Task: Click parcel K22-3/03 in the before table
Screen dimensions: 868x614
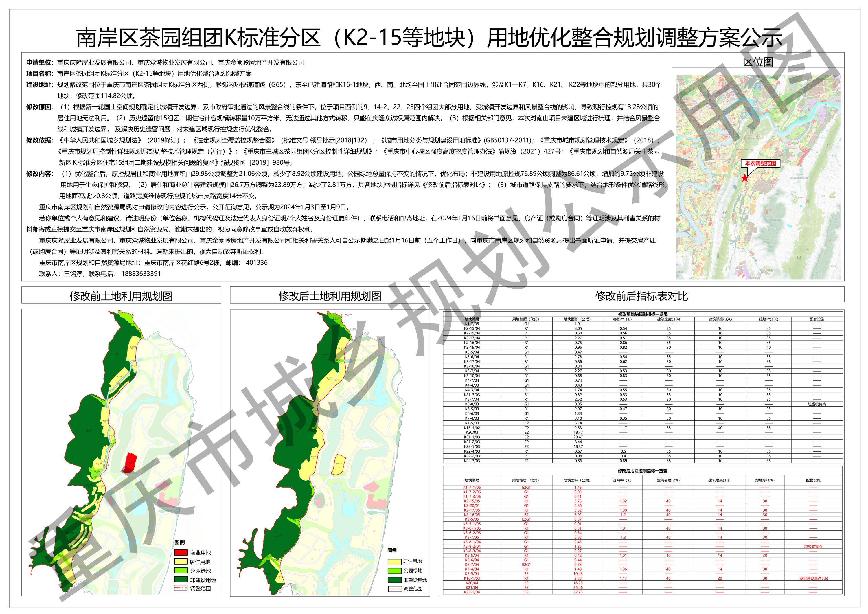Action: tap(472, 461)
